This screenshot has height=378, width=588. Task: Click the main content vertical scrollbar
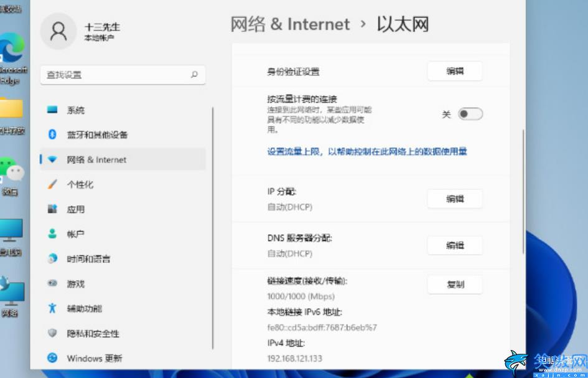click(523, 191)
